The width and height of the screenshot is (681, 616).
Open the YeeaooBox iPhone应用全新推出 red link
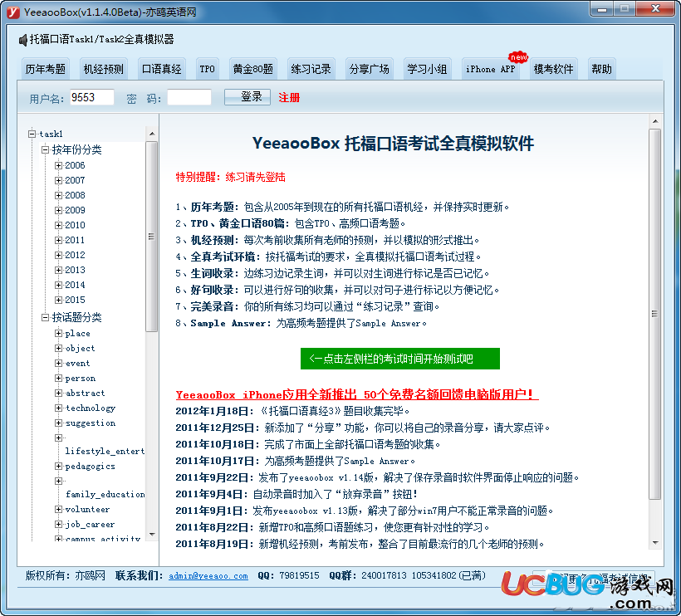coord(357,394)
